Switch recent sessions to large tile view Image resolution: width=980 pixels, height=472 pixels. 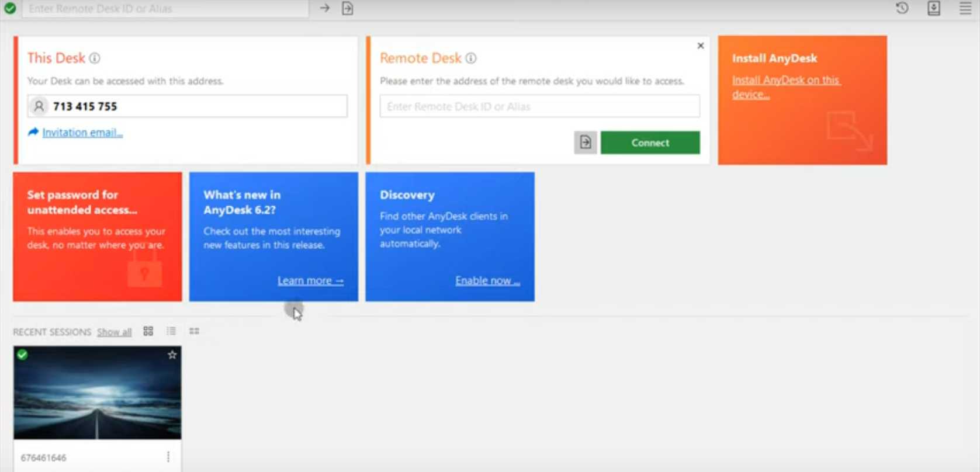click(x=148, y=331)
